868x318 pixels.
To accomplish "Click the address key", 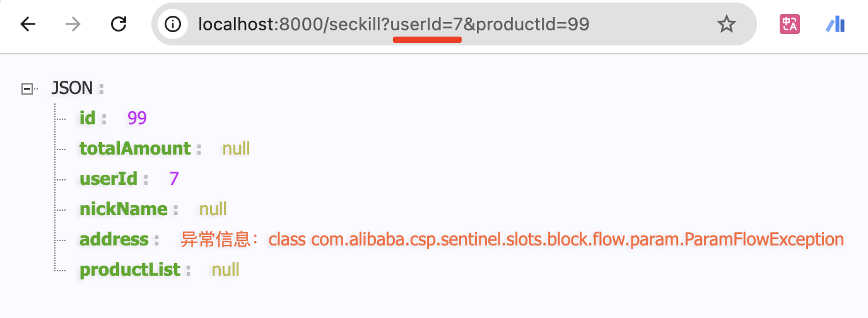I will pos(114,240).
